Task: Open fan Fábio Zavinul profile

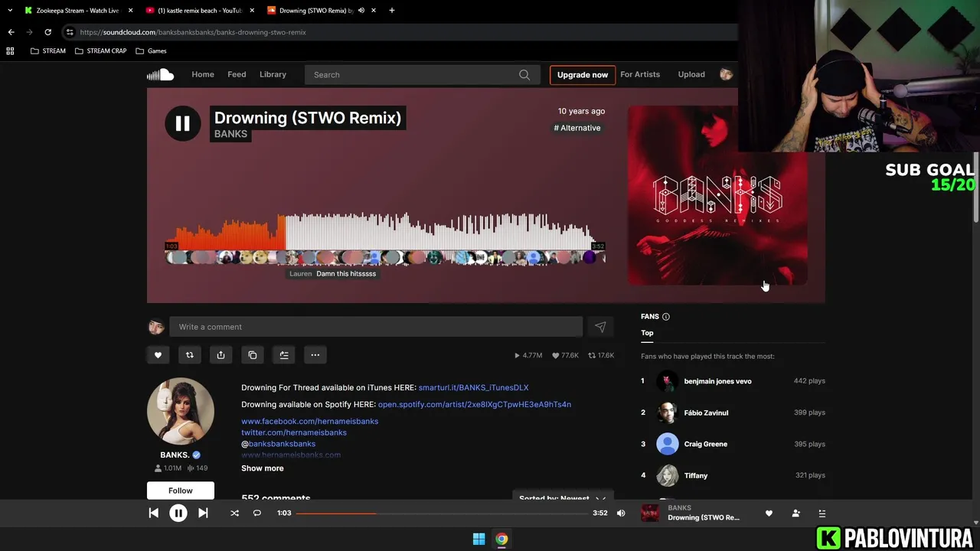Action: click(x=706, y=412)
